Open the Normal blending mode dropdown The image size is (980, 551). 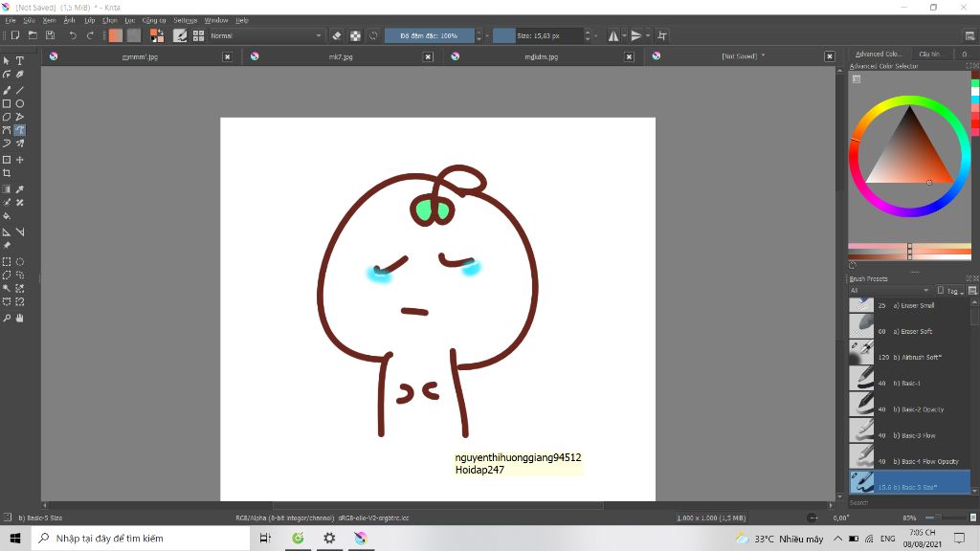click(x=265, y=35)
